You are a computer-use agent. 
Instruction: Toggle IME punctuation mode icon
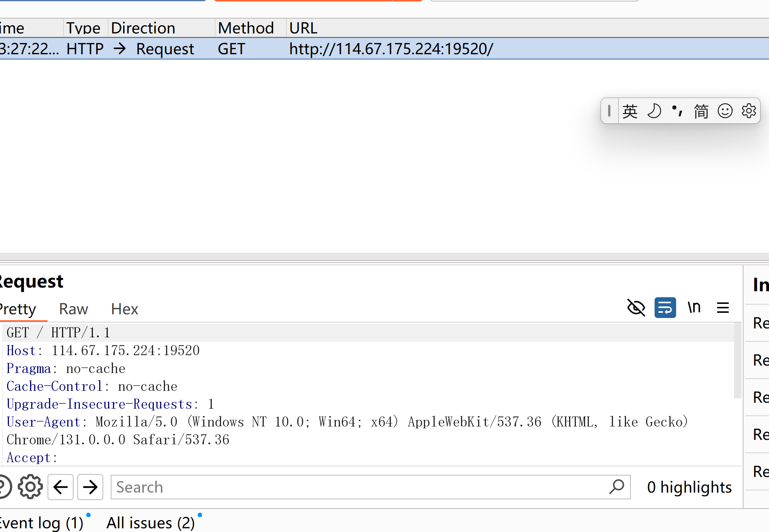[677, 111]
